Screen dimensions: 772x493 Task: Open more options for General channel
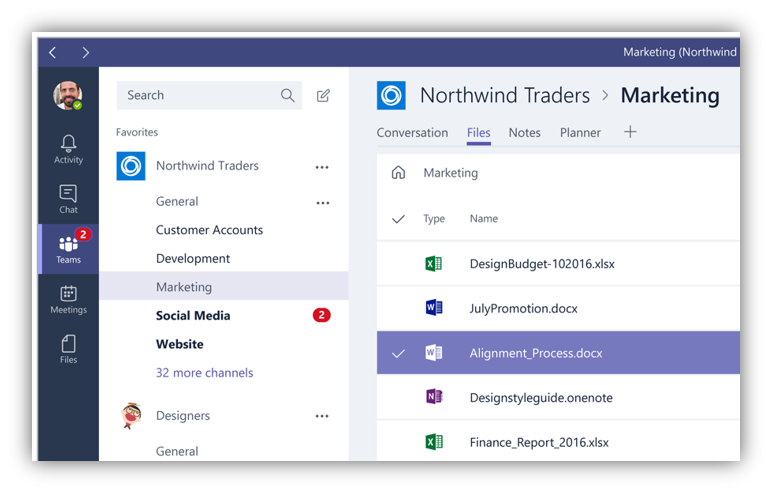322,203
